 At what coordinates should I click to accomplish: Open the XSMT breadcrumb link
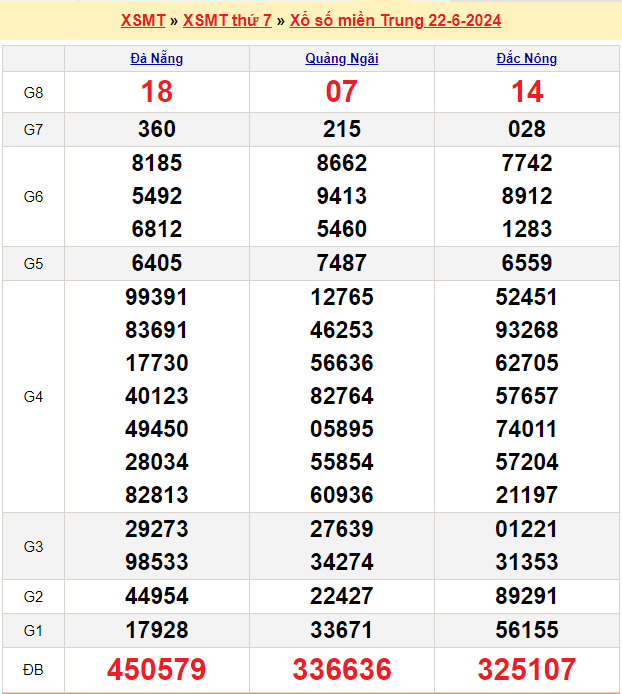click(142, 20)
